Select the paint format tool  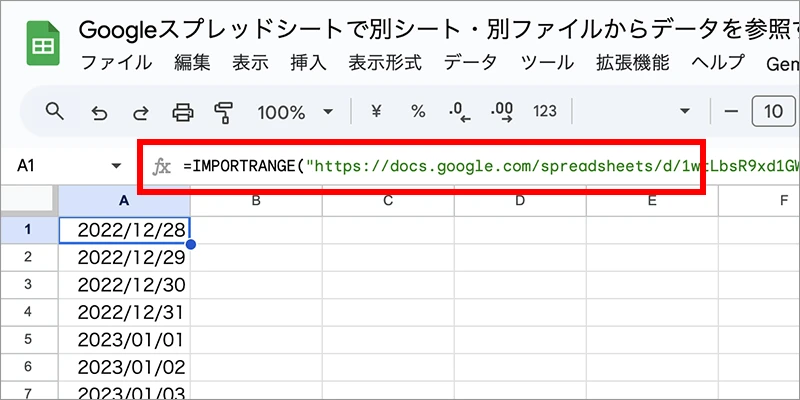tap(223, 112)
